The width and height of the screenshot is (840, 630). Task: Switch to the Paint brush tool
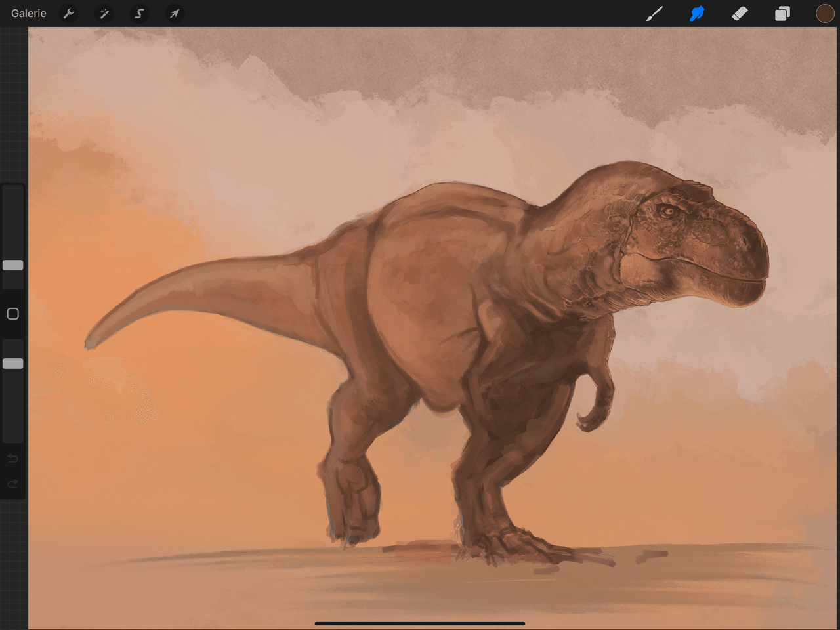[x=654, y=13]
